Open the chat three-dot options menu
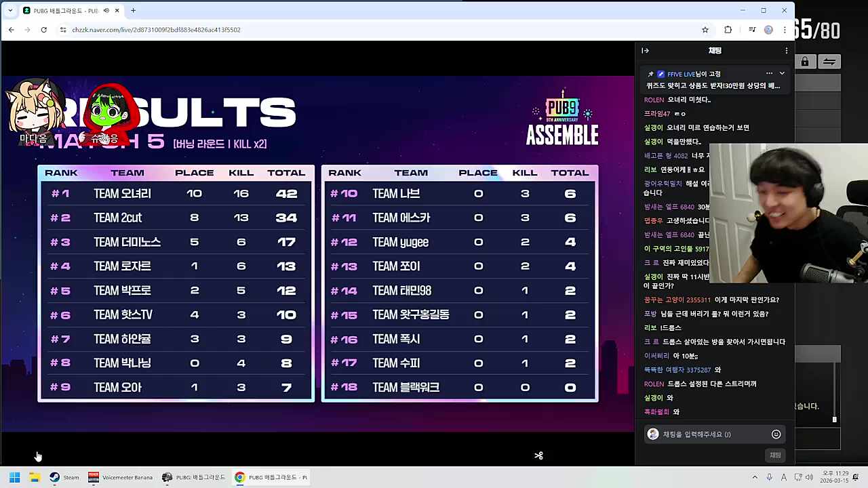868x488 pixels. (786, 50)
